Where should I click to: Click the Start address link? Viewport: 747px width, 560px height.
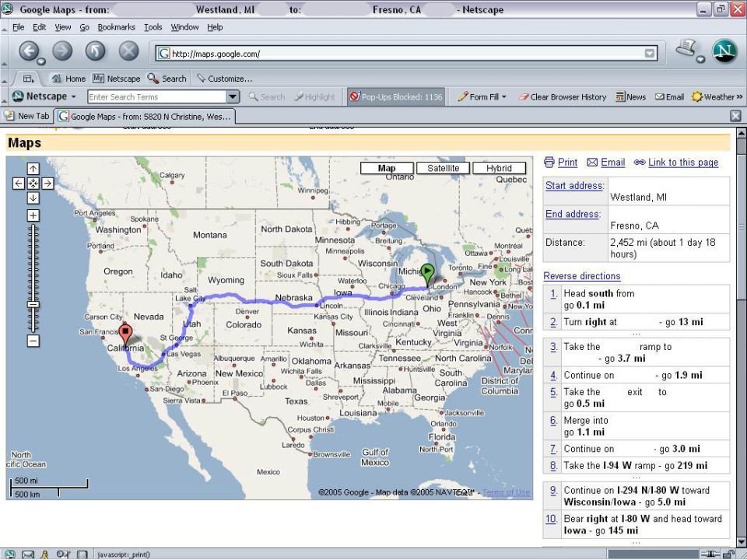[x=574, y=186]
